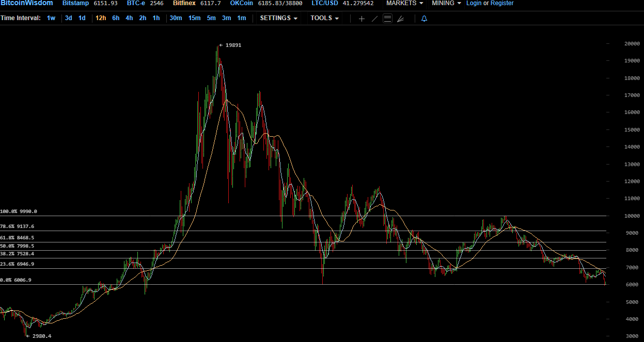The height and width of the screenshot is (342, 644).
Task: Click the 61.8% 8468.5 Fibonacci label
Action: 17,238
